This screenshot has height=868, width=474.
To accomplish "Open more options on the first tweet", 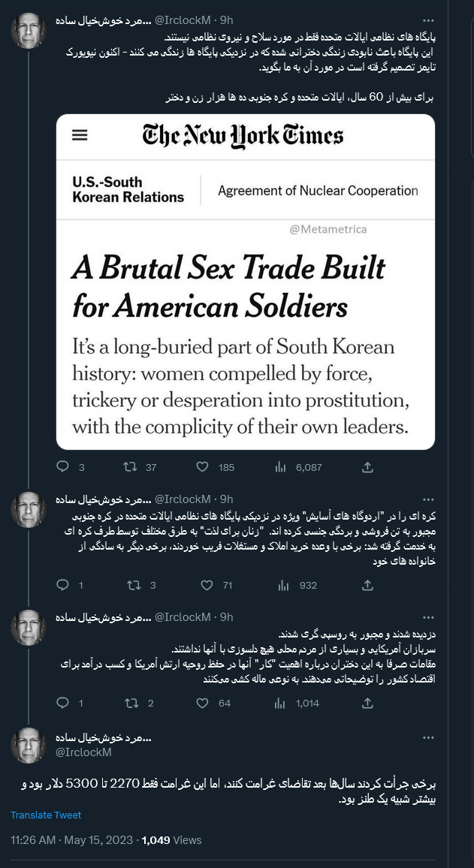I will pos(428,20).
